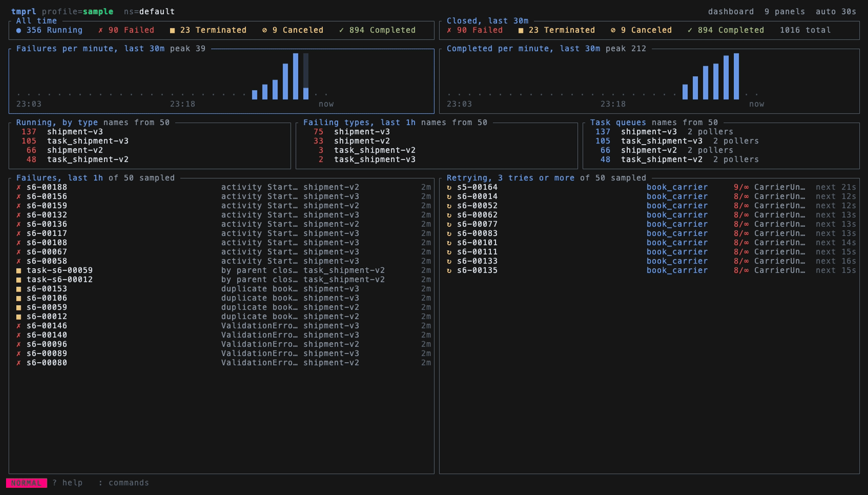Click book_carrier link for s5-00164
868x495 pixels.
click(x=677, y=187)
